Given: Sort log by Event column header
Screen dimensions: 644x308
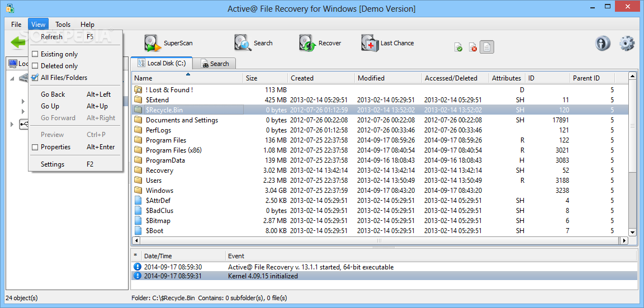Looking at the screenshot, I should (x=431, y=256).
